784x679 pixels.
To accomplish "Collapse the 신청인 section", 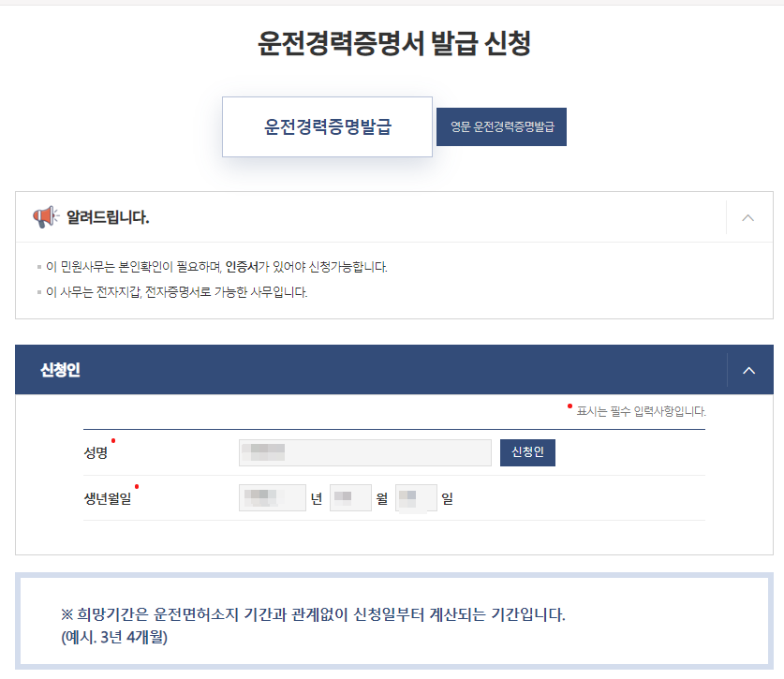I will (748, 370).
